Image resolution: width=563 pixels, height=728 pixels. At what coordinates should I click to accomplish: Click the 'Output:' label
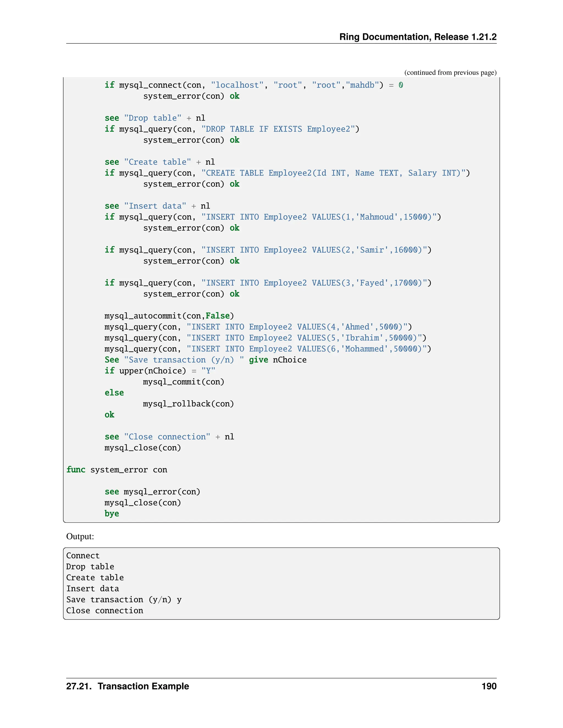pos(80,536)
